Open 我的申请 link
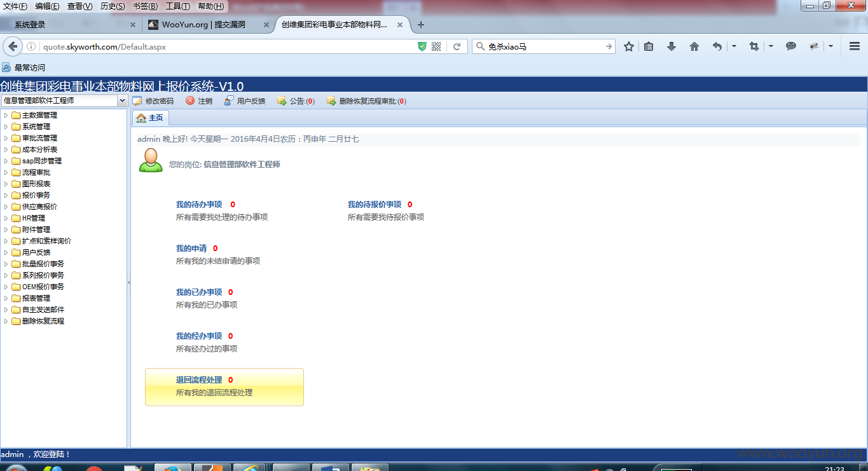 point(191,249)
